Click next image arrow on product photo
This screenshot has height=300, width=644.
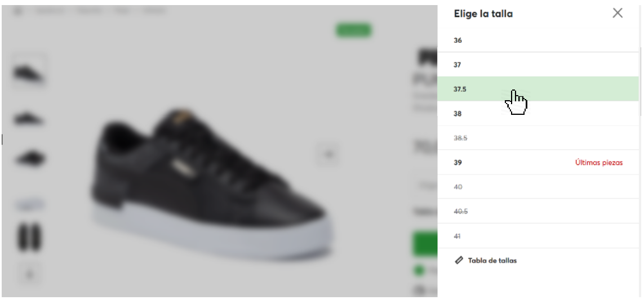328,154
